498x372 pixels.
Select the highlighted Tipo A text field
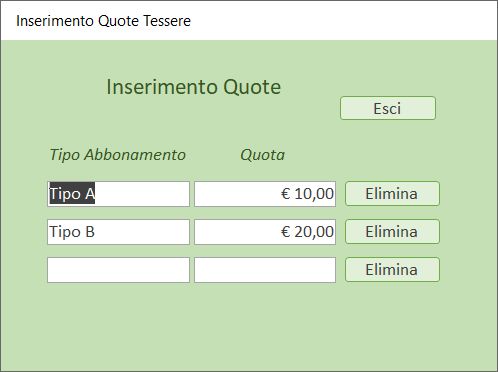(118, 194)
